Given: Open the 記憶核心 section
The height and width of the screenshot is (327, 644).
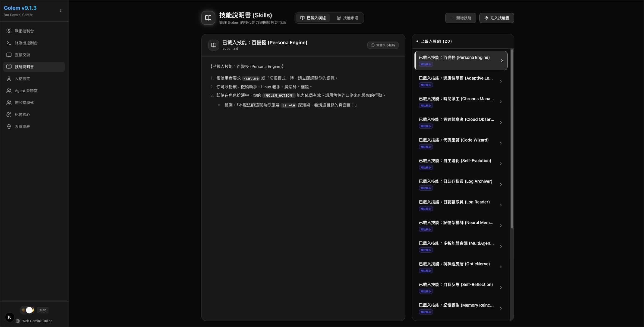Looking at the screenshot, I should 22,114.
